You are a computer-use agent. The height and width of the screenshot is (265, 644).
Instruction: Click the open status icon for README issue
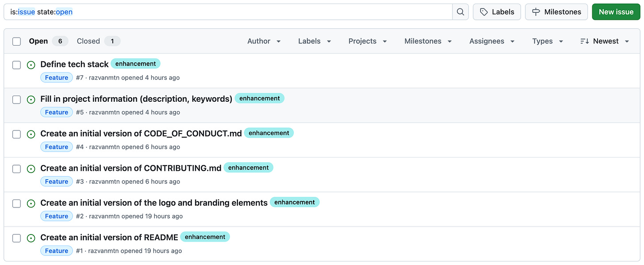(x=31, y=238)
